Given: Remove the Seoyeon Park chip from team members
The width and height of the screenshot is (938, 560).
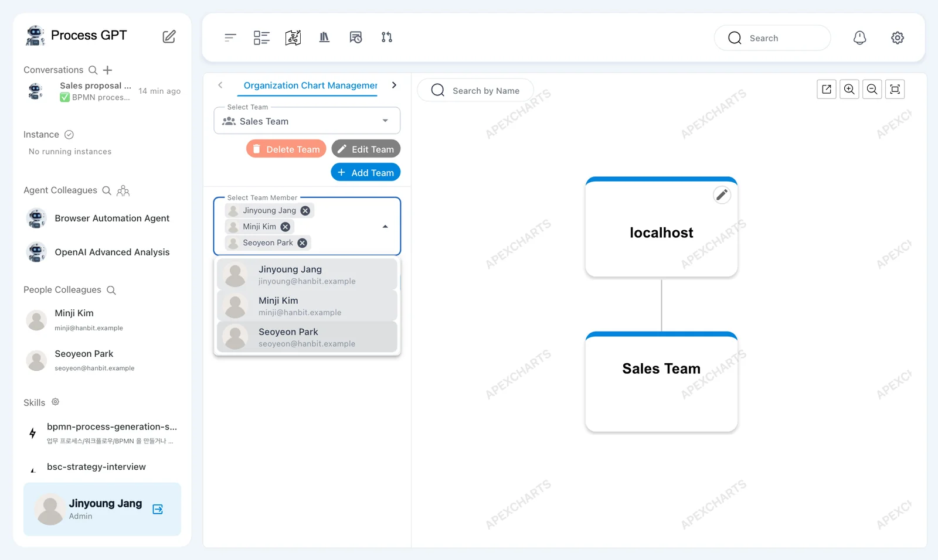Looking at the screenshot, I should pyautogui.click(x=303, y=243).
